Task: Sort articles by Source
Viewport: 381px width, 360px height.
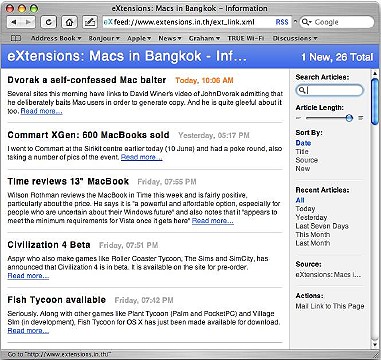Action: point(307,160)
